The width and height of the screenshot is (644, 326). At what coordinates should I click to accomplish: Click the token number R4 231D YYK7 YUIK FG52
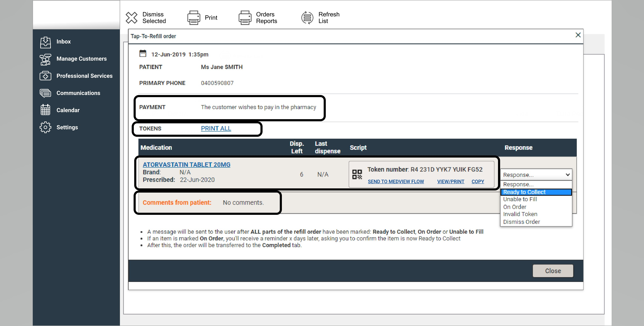(446, 170)
